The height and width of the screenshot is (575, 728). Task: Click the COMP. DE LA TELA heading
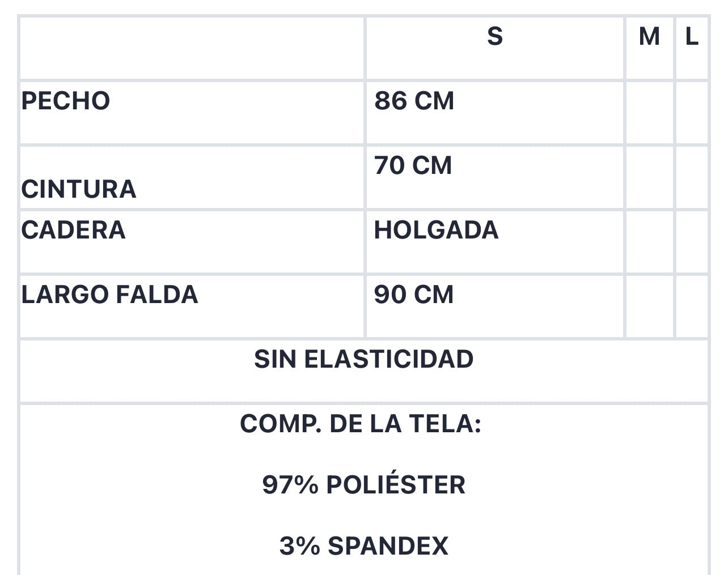click(361, 424)
